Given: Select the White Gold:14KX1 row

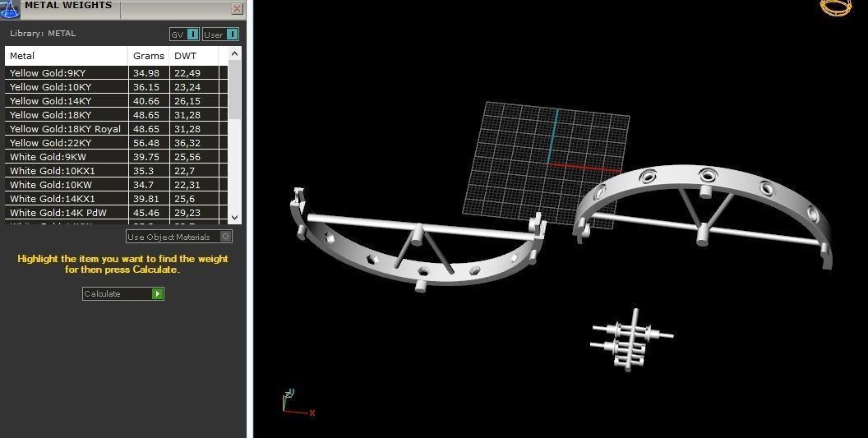Looking at the screenshot, I should tap(116, 199).
